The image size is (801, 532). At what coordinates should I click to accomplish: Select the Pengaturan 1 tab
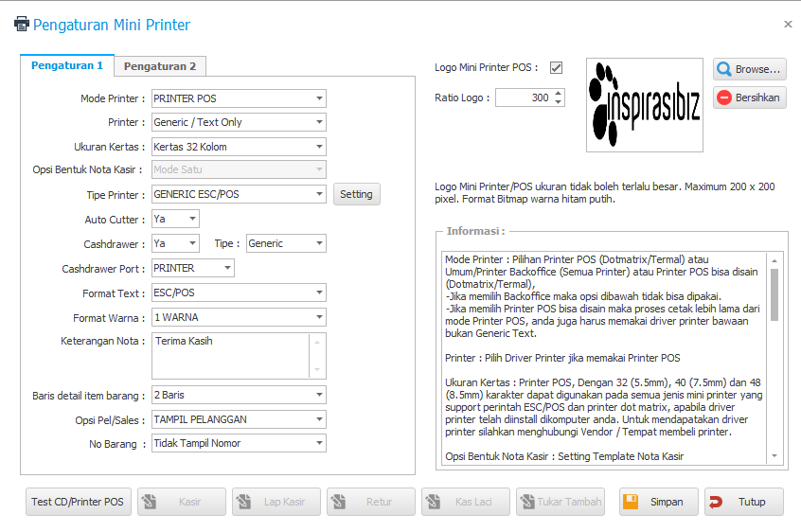pyautogui.click(x=67, y=65)
